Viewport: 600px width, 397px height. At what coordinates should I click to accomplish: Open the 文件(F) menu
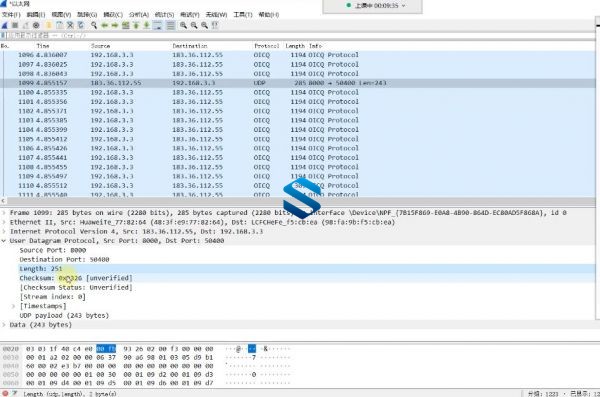tap(11, 15)
